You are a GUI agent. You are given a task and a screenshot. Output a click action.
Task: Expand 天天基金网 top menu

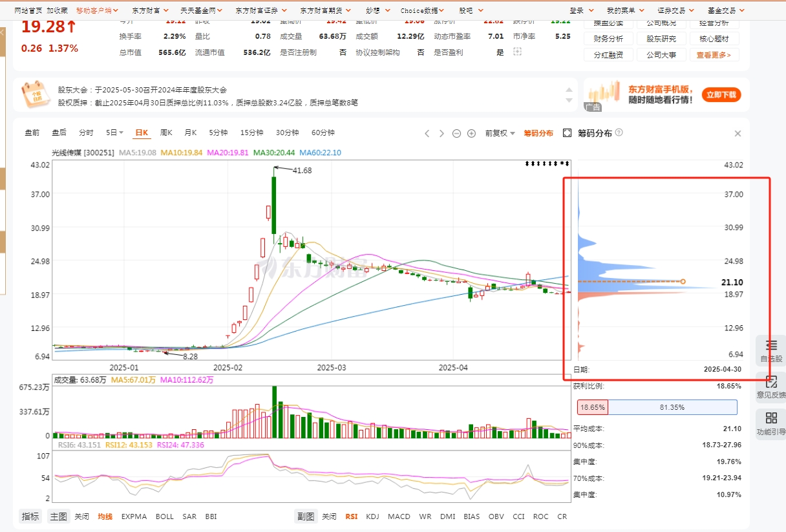click(x=202, y=10)
